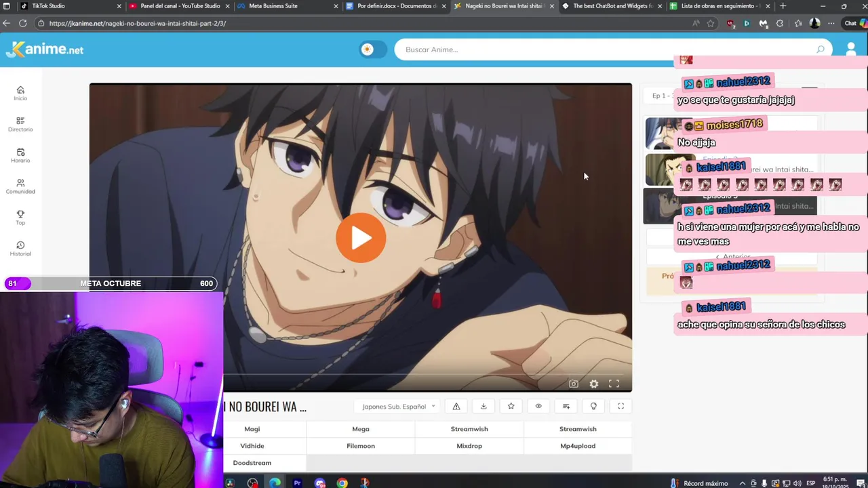Open the browser extensions puzzle icon
868x488 pixels.
(x=780, y=23)
